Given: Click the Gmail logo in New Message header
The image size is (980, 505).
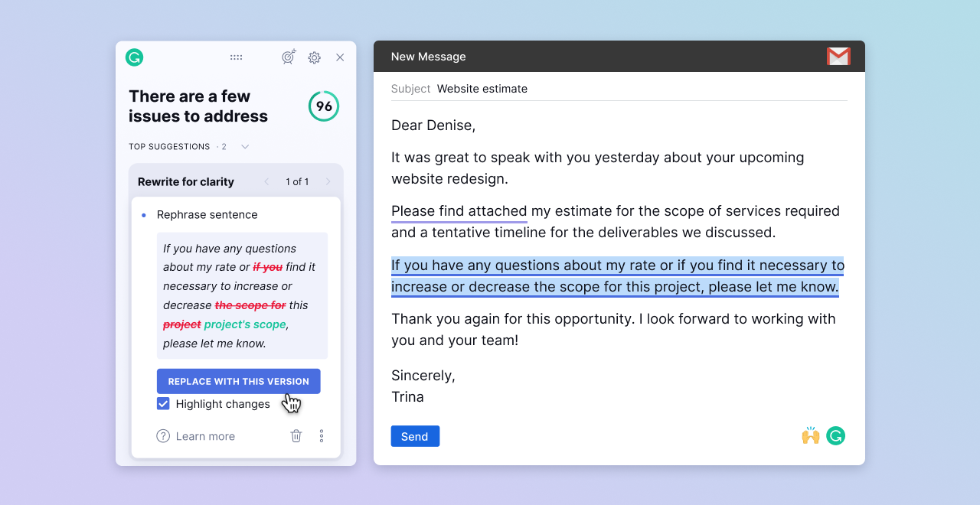Looking at the screenshot, I should 838,56.
